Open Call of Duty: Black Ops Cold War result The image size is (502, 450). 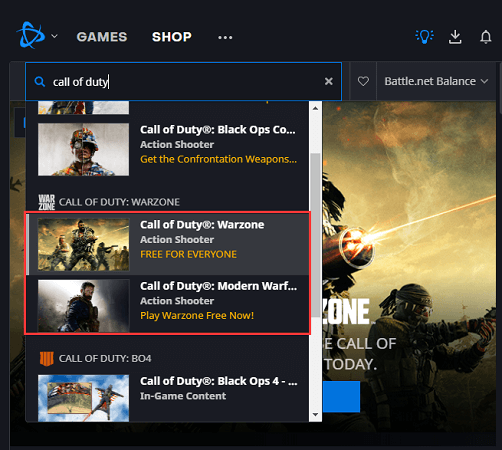click(x=168, y=149)
